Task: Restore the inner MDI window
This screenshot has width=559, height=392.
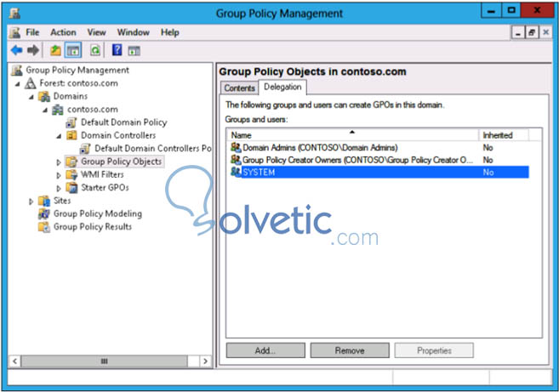Action: (x=532, y=33)
